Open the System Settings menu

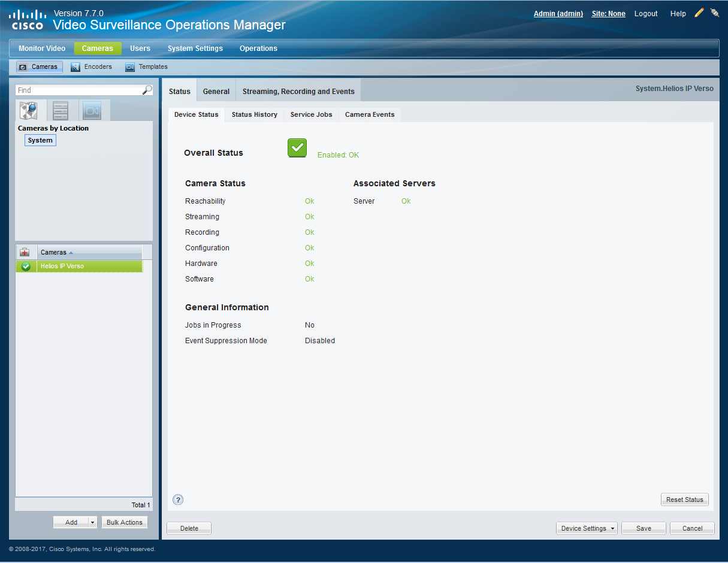coord(195,49)
